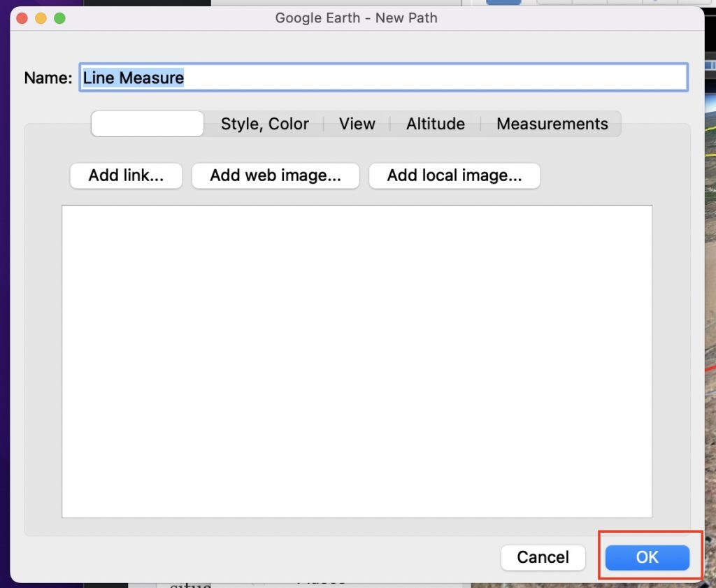Cancel the New Path dialog
The image size is (716, 588).
tap(543, 557)
